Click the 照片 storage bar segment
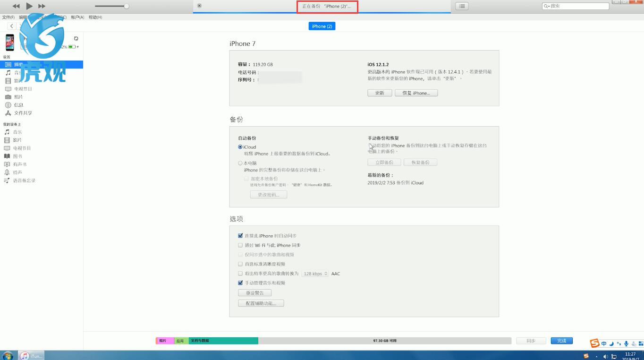 pyautogui.click(x=165, y=341)
